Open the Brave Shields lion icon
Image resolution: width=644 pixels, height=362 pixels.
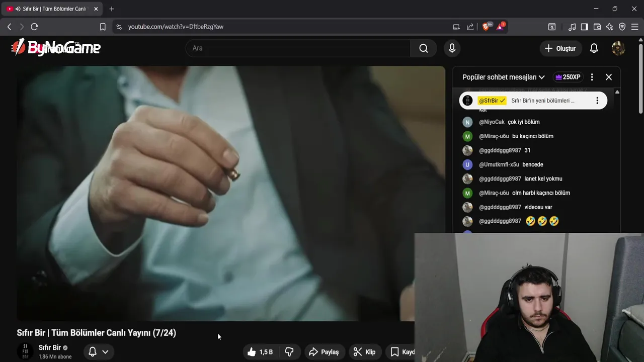pos(486,27)
